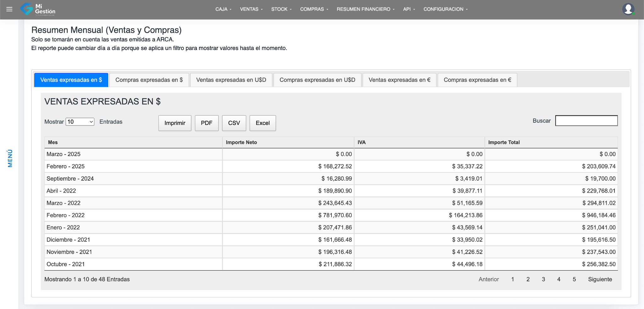Open the RESUMEN FINANCIERO menu
The width and height of the screenshot is (644, 309).
tap(365, 9)
